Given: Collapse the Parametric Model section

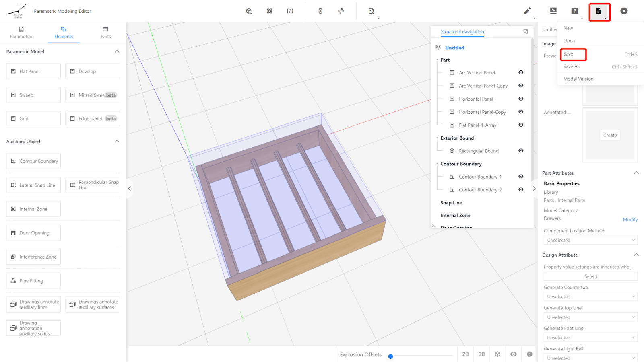Looking at the screenshot, I should [x=117, y=51].
